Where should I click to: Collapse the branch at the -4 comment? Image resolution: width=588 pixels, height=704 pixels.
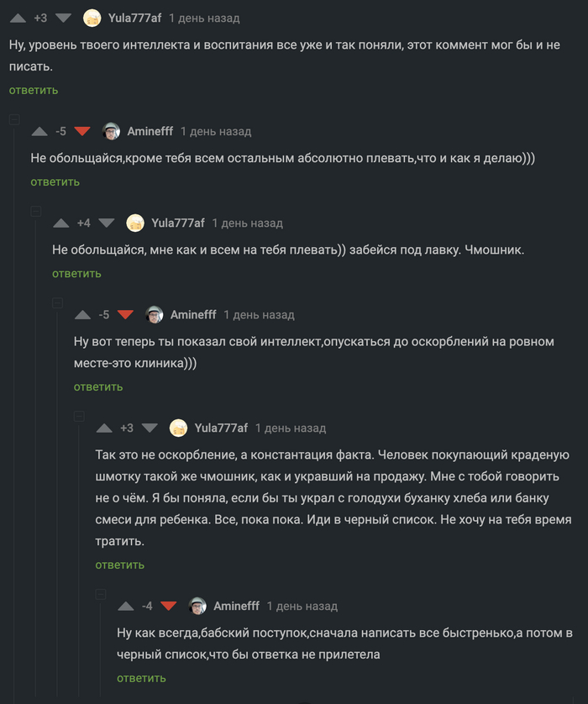pyautogui.click(x=101, y=595)
